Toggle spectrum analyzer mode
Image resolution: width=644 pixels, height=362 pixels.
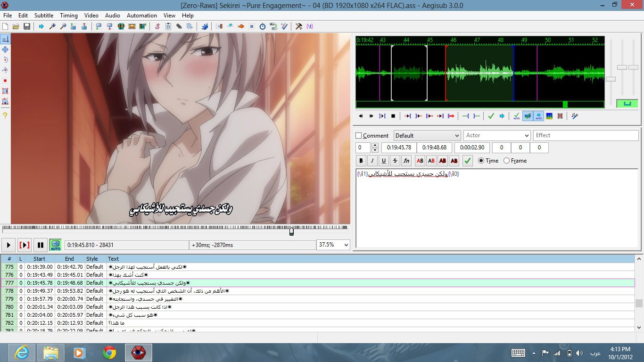[549, 116]
